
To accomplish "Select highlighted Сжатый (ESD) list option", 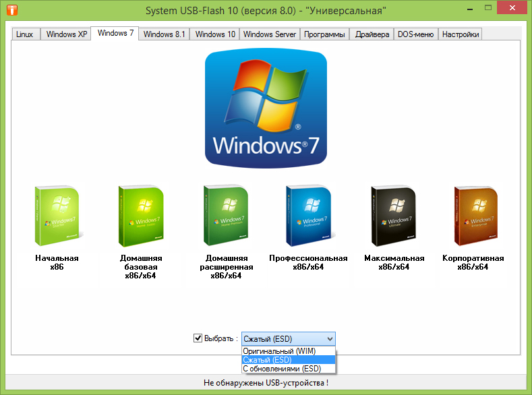I will tap(289, 360).
